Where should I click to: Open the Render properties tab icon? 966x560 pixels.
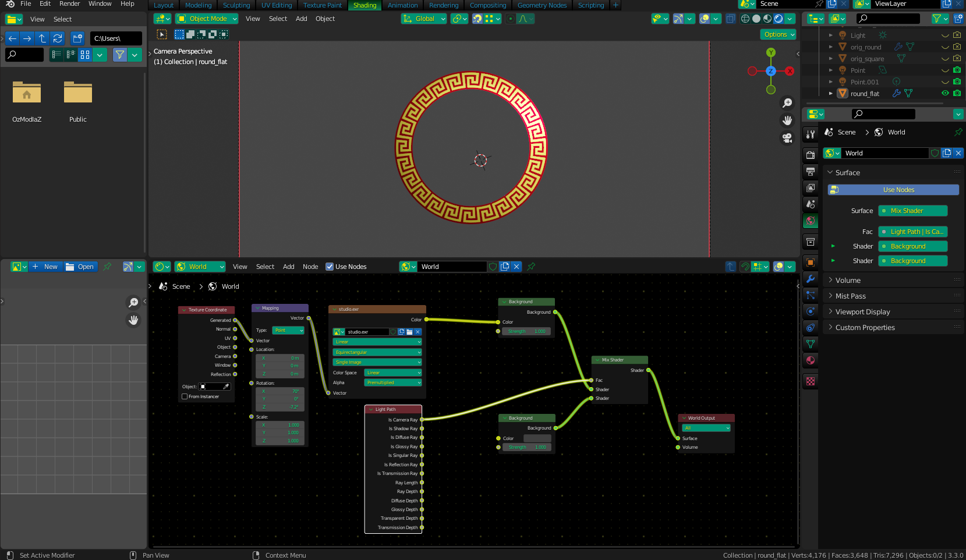pos(811,155)
